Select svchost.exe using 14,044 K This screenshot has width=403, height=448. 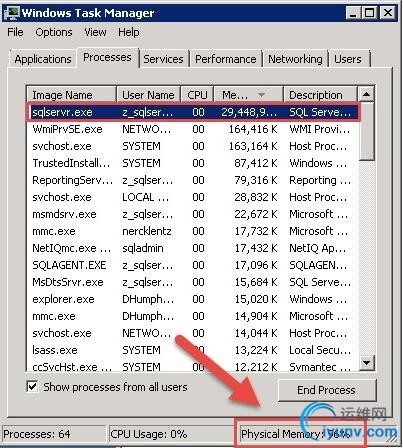pyautogui.click(x=193, y=333)
